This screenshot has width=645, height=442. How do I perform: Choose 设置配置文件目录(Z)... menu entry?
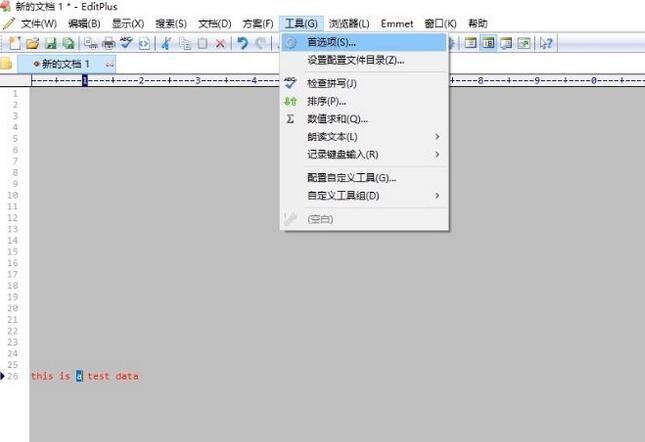pos(364,60)
